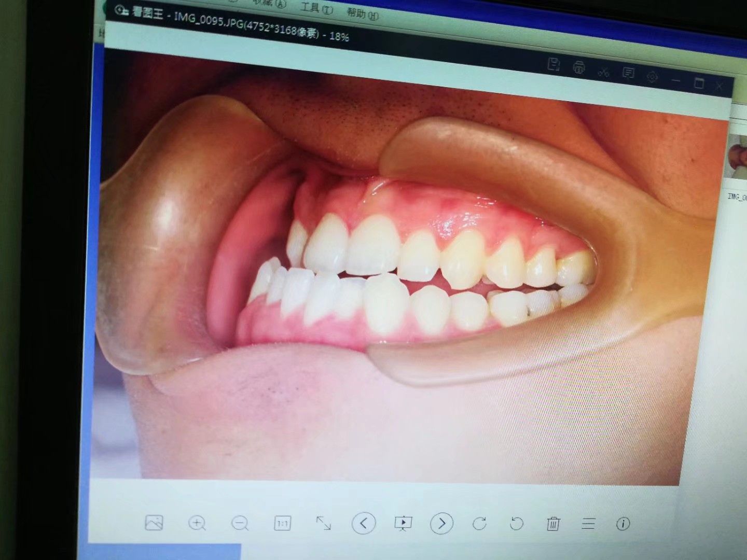Minimize the image viewer window

tap(675, 80)
